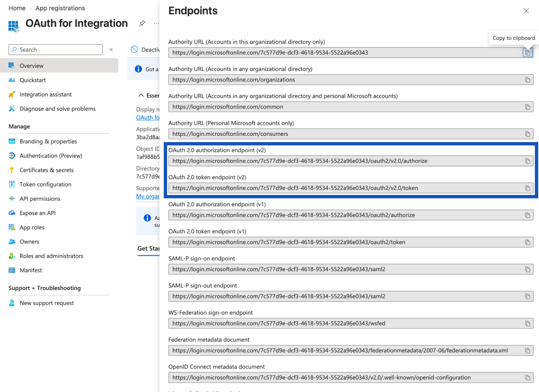Copy Federation metadata document URL
Image resolution: width=539 pixels, height=392 pixels.
(527, 351)
